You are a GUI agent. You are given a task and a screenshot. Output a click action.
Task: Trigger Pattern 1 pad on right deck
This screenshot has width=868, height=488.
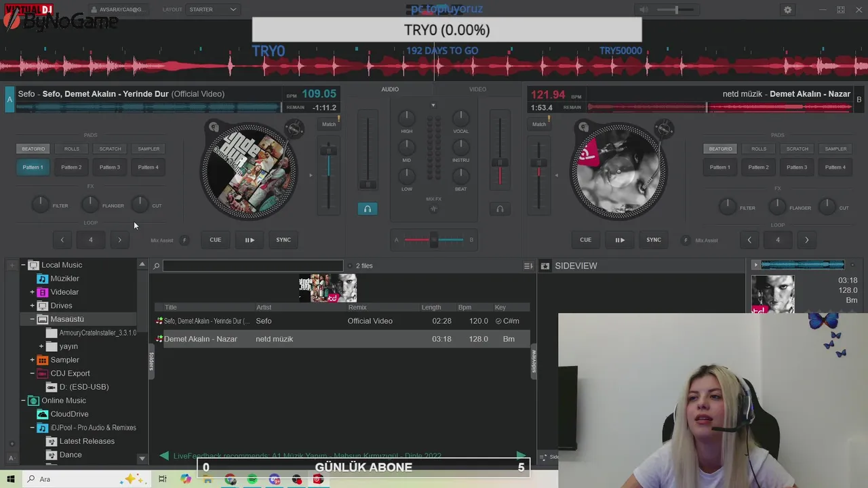pos(720,167)
